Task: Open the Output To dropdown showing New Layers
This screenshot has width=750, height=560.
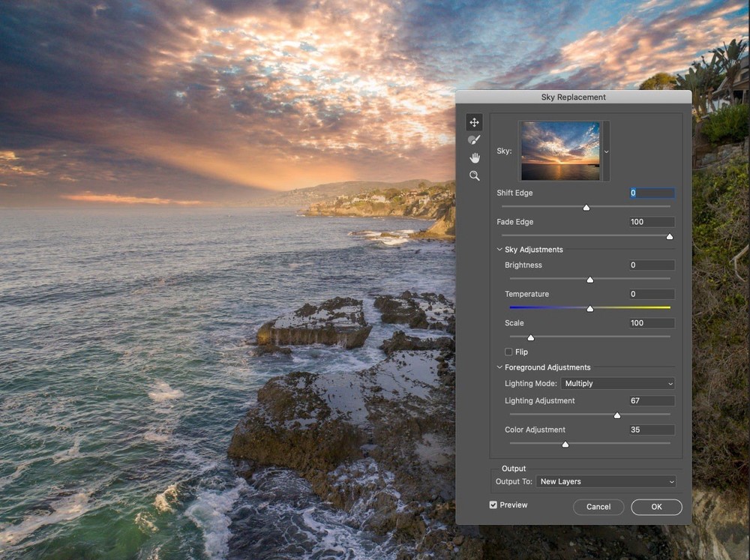Action: point(606,481)
